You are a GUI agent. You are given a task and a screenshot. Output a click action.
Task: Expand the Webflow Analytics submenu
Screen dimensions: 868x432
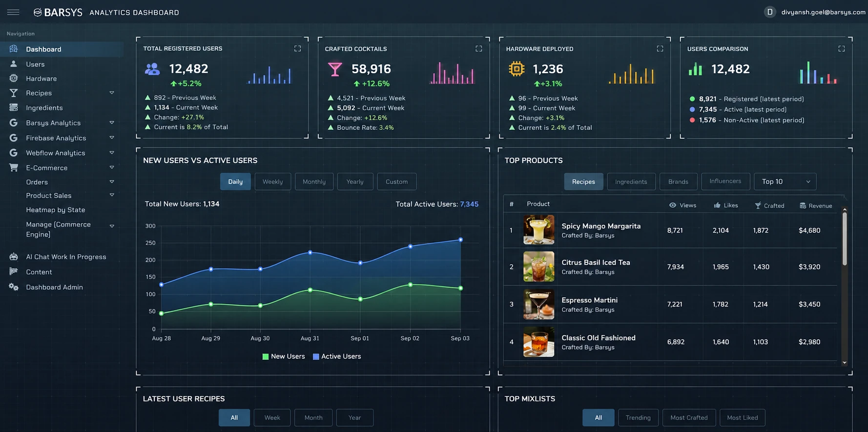tap(112, 153)
